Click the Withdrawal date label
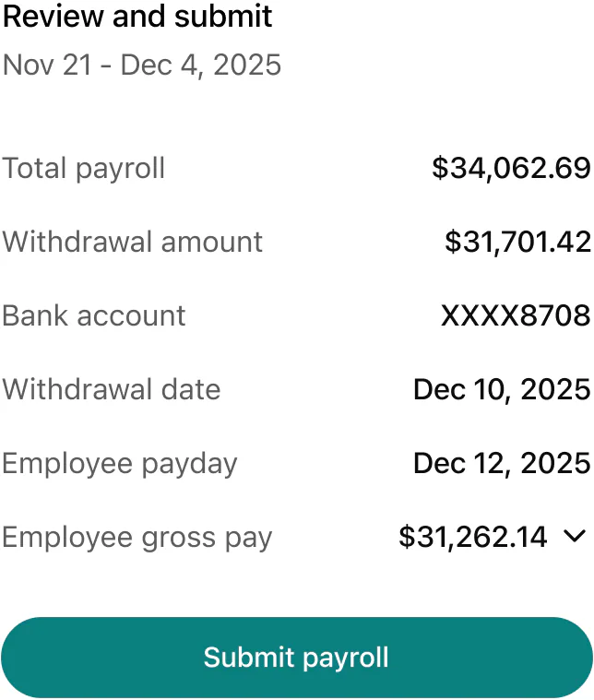The width and height of the screenshot is (594, 700). 112,390
